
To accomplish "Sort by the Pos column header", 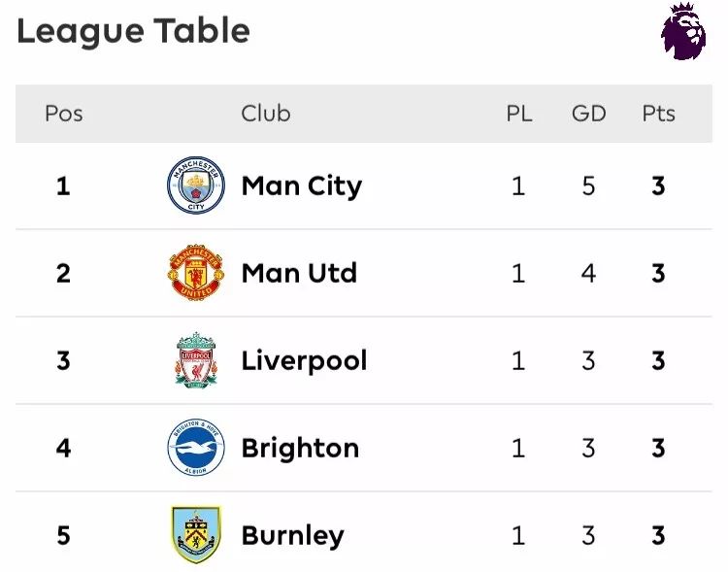I will (64, 114).
